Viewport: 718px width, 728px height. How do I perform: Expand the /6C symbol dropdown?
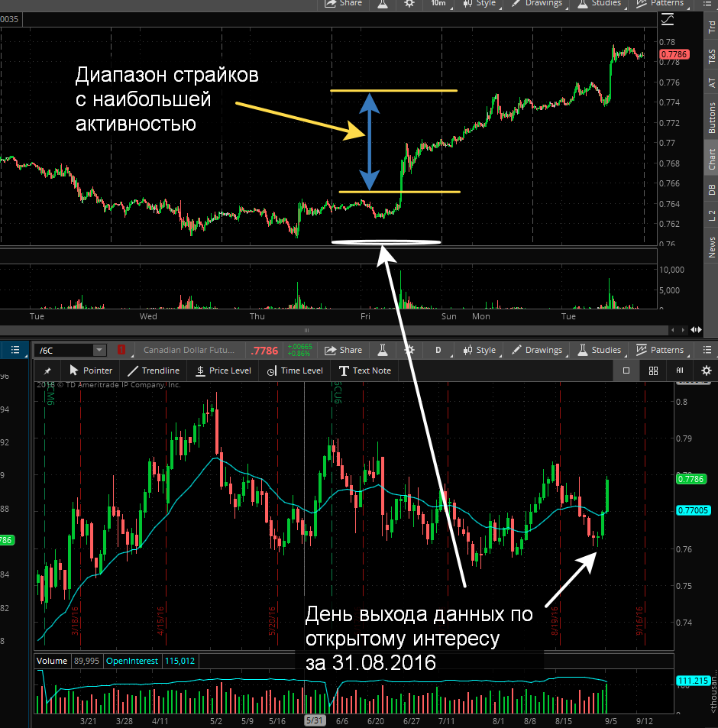[99, 350]
